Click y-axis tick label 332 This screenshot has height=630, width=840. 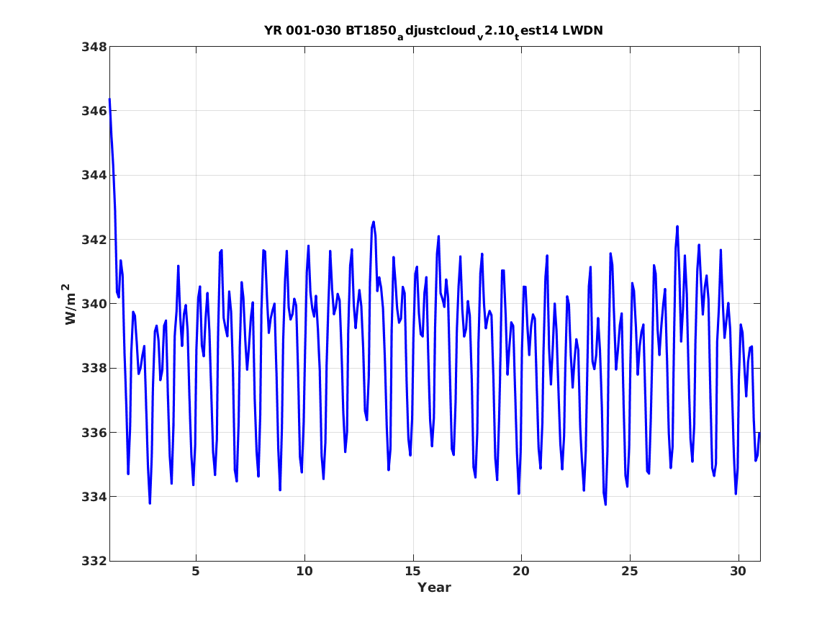point(94,561)
